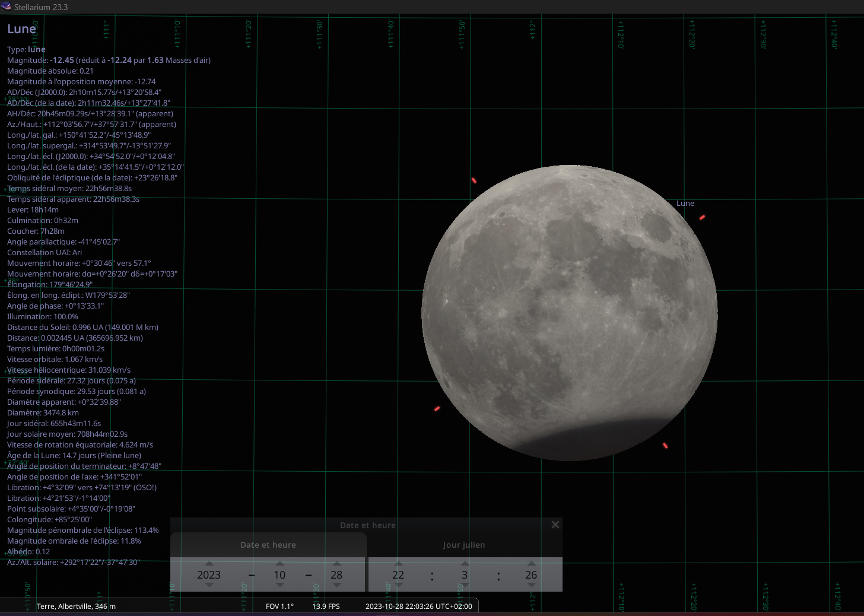Screen dimensions: 864x616
Task: Click the Moon disc in the sky view
Action: (x=570, y=313)
